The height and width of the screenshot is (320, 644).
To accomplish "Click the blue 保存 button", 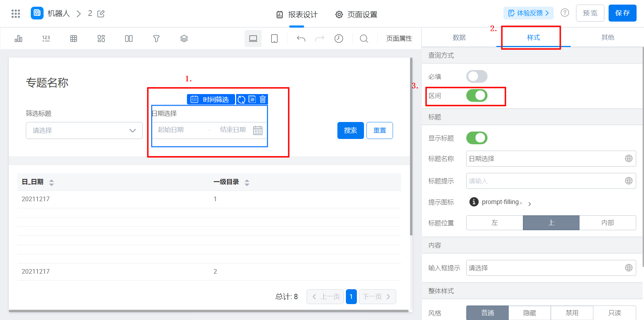I will point(622,13).
